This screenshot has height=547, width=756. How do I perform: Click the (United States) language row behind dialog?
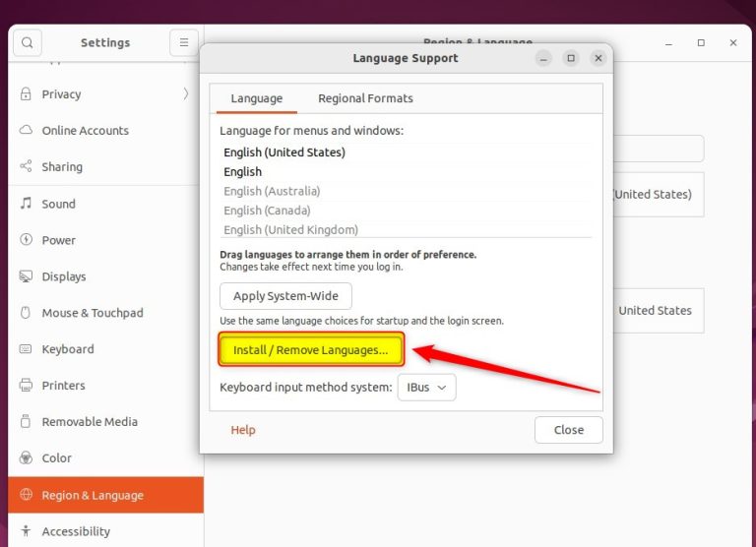point(659,194)
